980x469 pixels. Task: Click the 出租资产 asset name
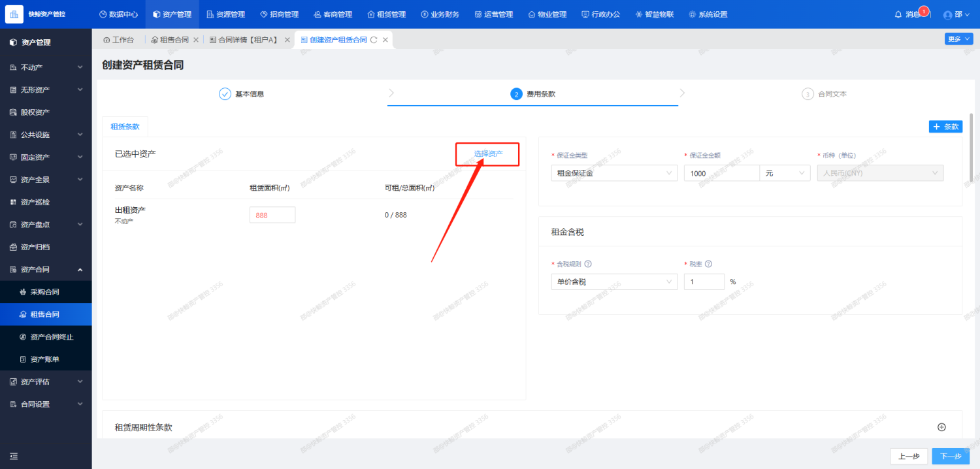click(130, 210)
